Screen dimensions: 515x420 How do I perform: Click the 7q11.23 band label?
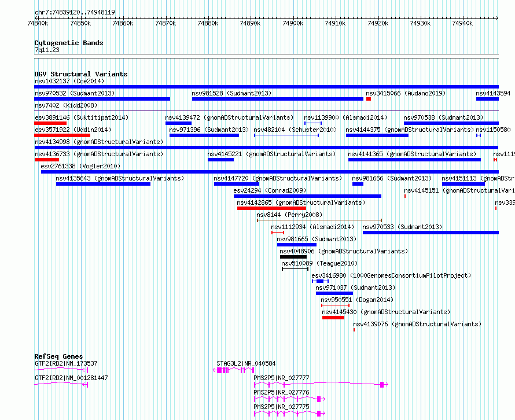[47, 50]
